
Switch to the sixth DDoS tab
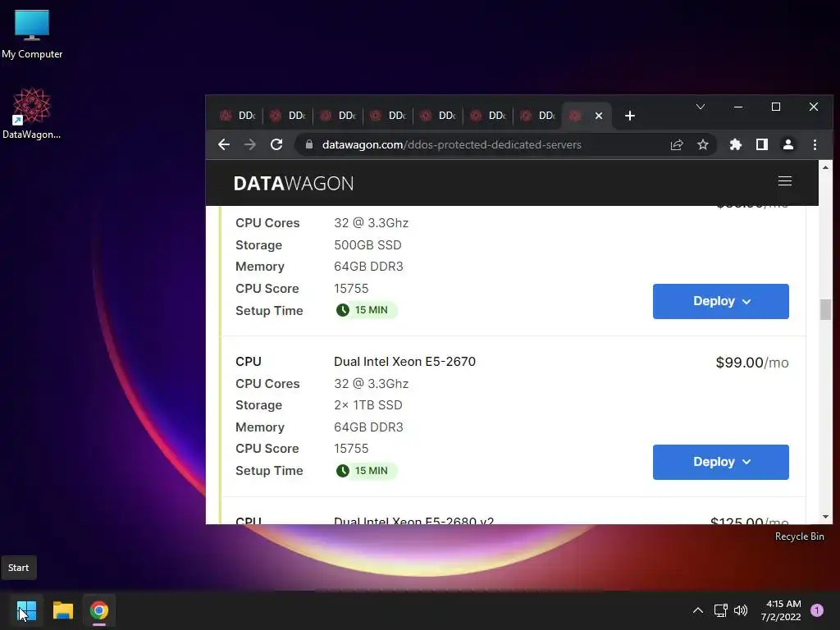[x=488, y=116]
